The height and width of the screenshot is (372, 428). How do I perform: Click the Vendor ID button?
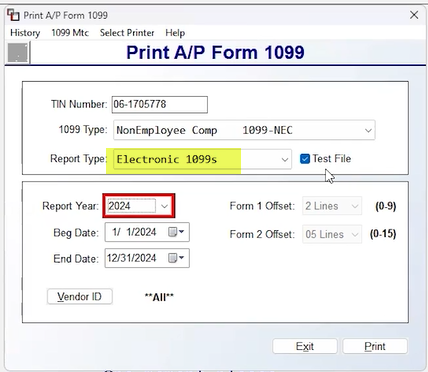(x=79, y=296)
